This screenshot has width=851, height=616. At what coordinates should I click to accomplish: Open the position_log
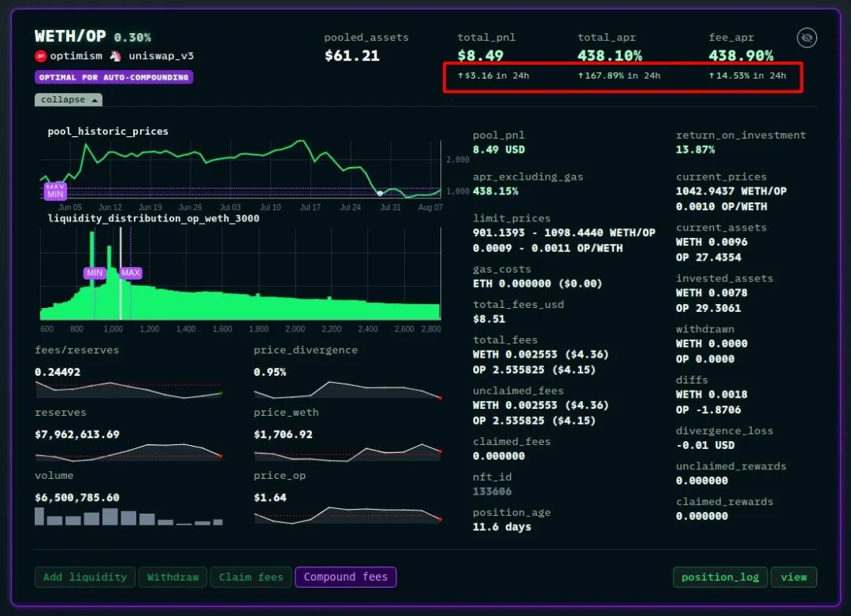(720, 577)
